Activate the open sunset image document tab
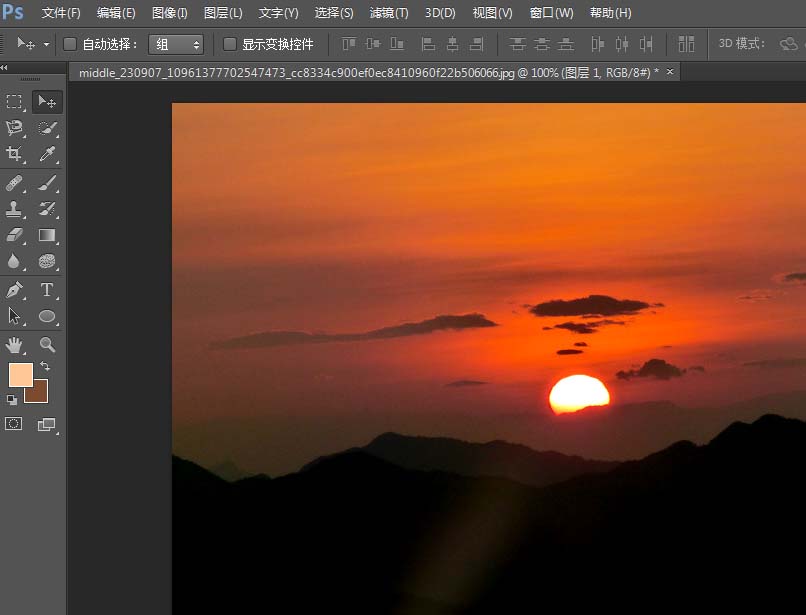806x615 pixels. (x=370, y=71)
